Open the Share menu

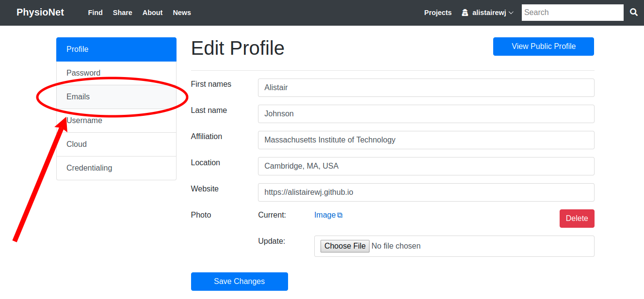(122, 13)
